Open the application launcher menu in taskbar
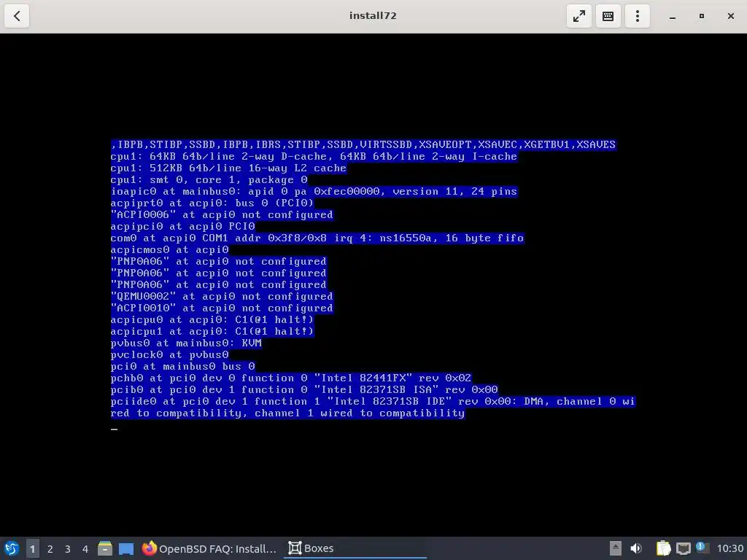 pos(11,548)
